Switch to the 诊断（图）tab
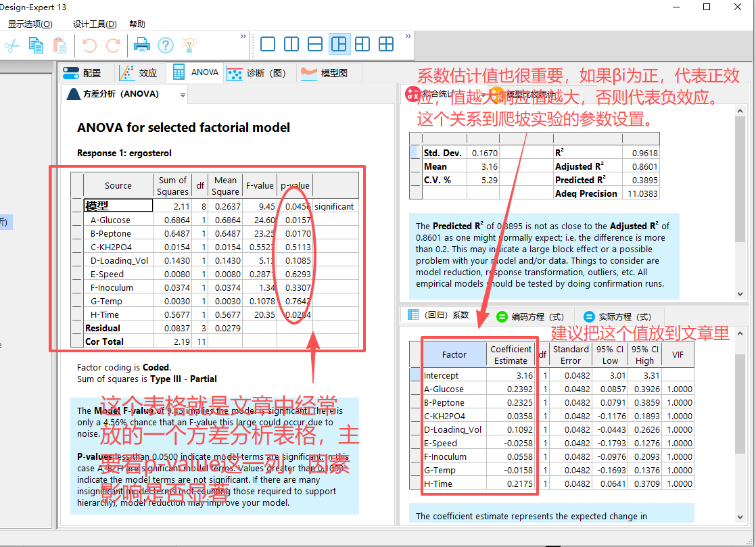 click(x=257, y=73)
